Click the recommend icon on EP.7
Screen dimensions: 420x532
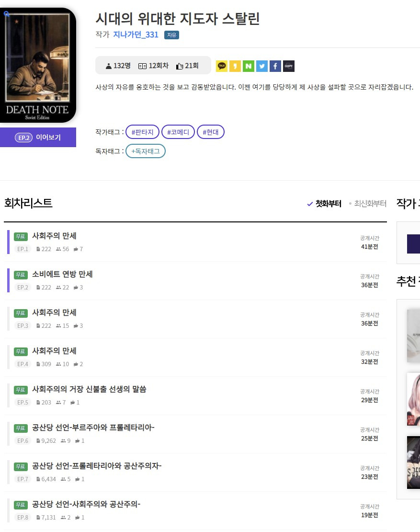[x=77, y=479]
